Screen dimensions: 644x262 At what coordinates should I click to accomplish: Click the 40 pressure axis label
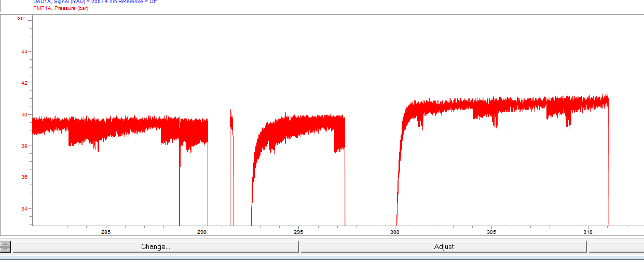pyautogui.click(x=24, y=115)
